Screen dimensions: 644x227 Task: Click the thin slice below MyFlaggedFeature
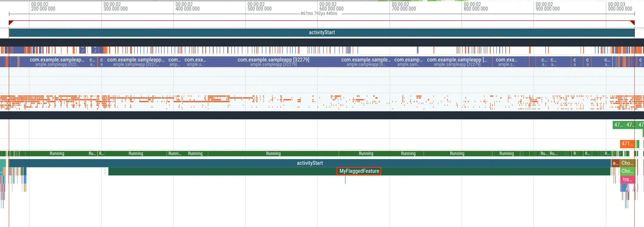click(345, 179)
